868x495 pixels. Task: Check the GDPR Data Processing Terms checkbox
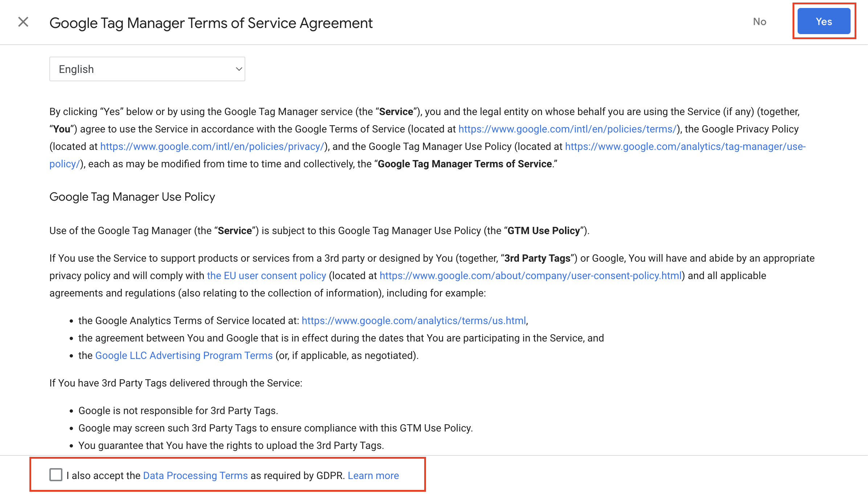(x=56, y=475)
